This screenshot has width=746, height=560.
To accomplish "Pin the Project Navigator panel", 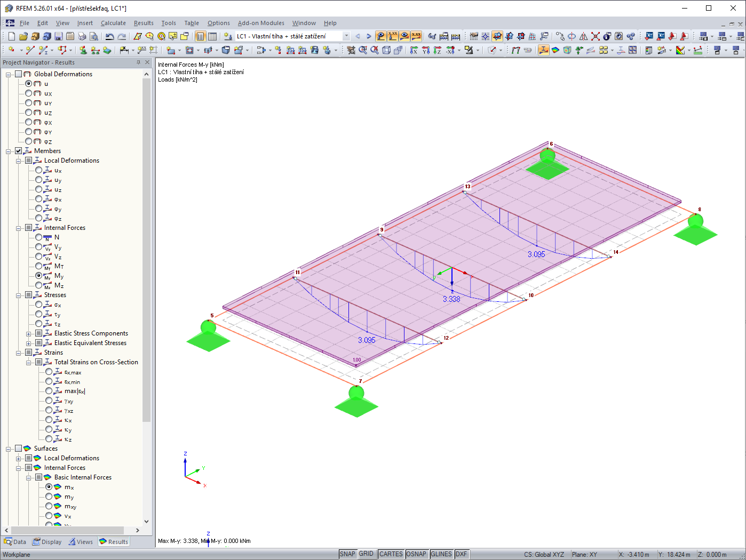I will [x=138, y=62].
